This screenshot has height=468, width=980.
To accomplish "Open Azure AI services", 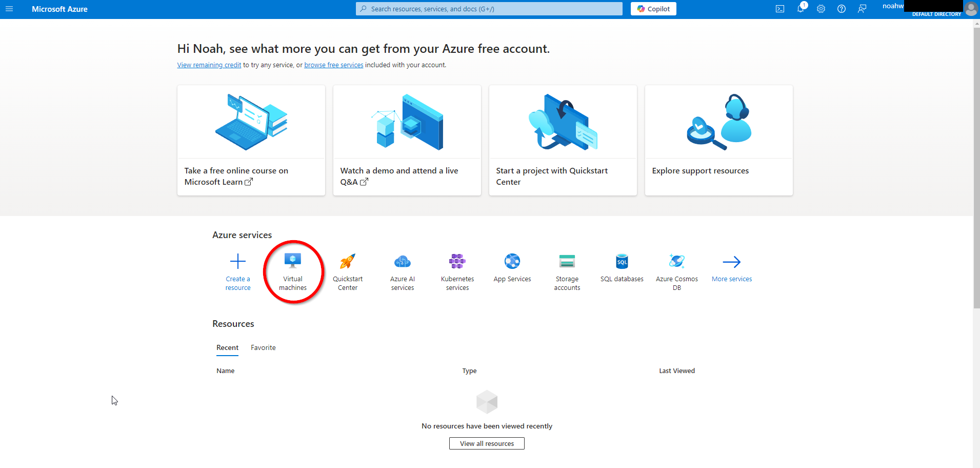I will point(403,272).
